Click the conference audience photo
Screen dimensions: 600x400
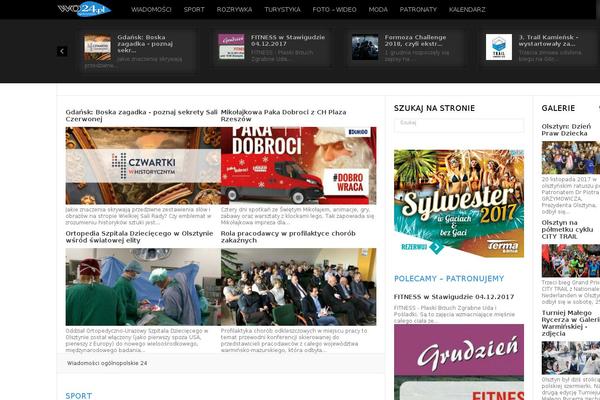298,287
